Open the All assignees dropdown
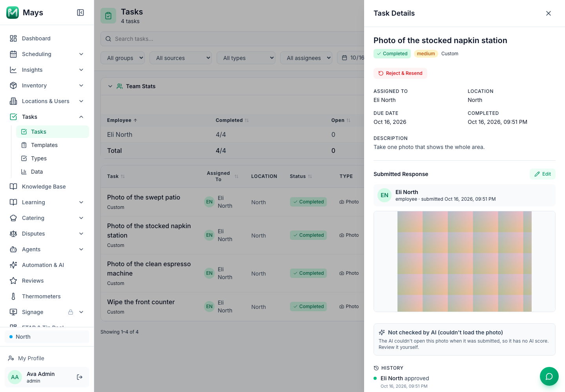The height and width of the screenshot is (392, 565). tap(306, 58)
